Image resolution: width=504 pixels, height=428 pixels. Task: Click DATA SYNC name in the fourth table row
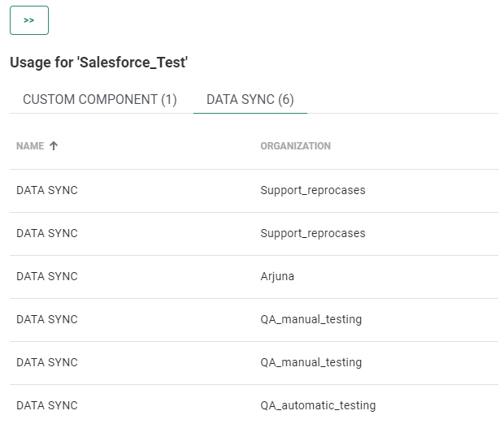[47, 320]
